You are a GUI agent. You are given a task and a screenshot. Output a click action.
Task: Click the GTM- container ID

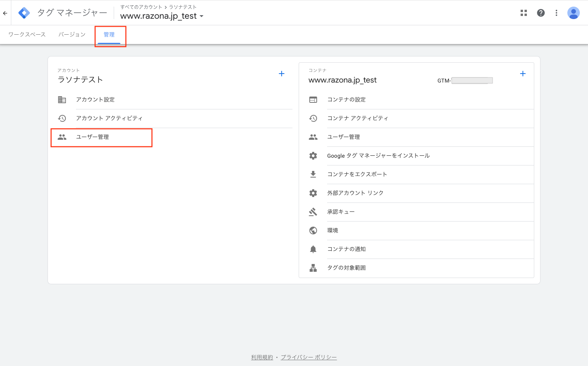pyautogui.click(x=465, y=81)
